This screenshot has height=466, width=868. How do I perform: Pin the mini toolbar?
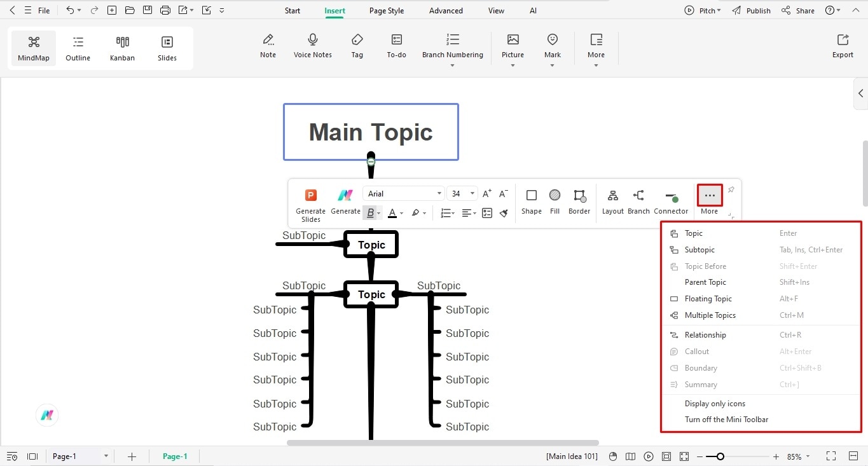731,190
